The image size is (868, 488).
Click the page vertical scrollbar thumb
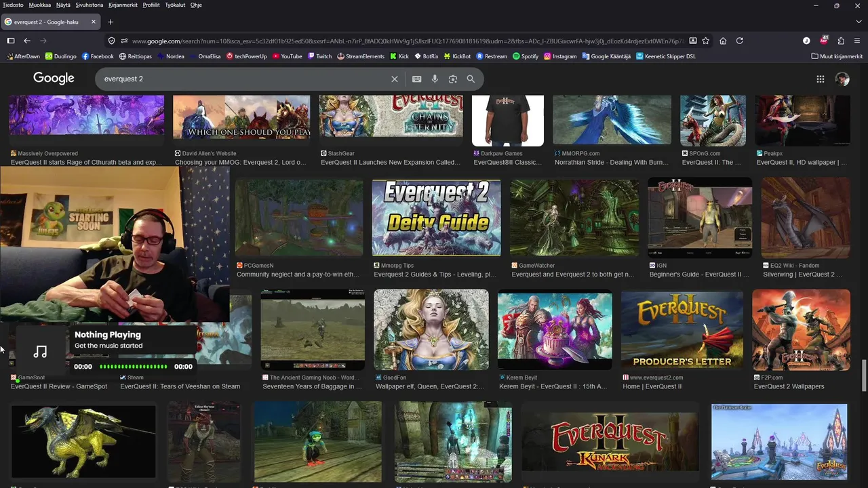pyautogui.click(x=864, y=376)
